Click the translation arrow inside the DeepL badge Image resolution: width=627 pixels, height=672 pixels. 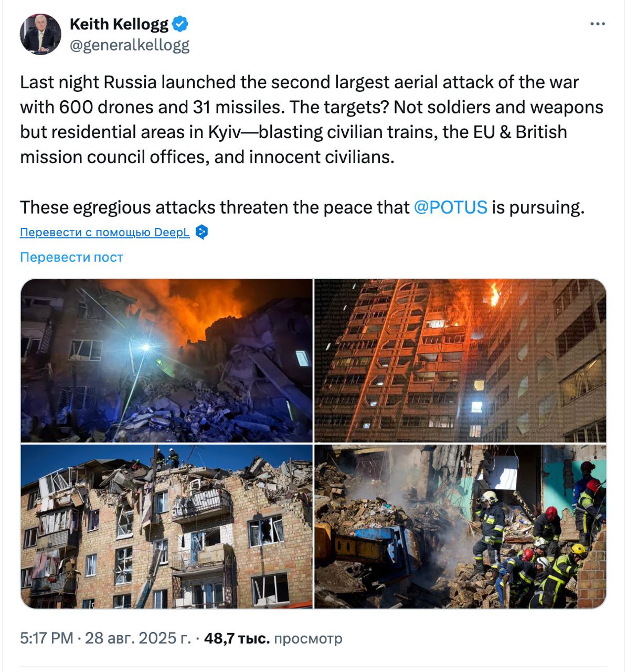pyautogui.click(x=201, y=231)
